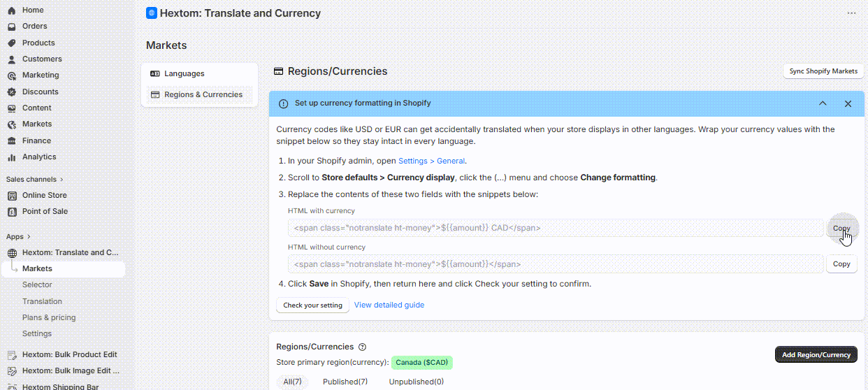This screenshot has height=390, width=868.
Task: Expand Sales channels section
Action: (x=35, y=179)
